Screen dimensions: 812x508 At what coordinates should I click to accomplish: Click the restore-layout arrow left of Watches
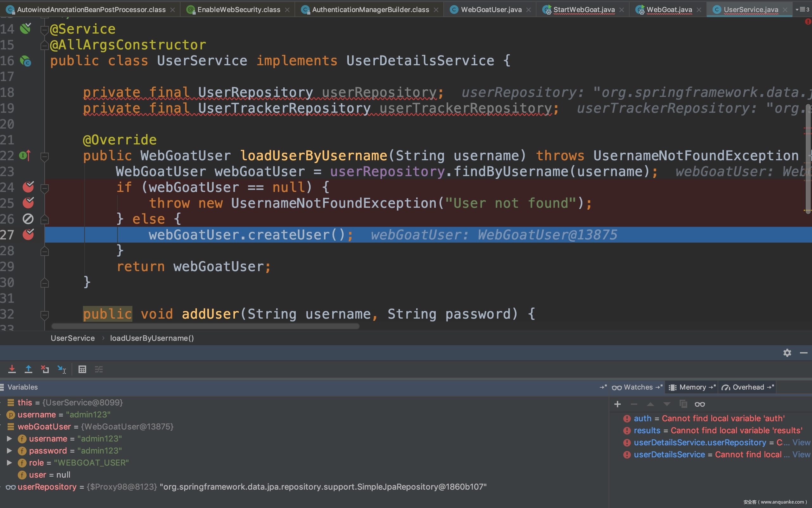pyautogui.click(x=603, y=387)
